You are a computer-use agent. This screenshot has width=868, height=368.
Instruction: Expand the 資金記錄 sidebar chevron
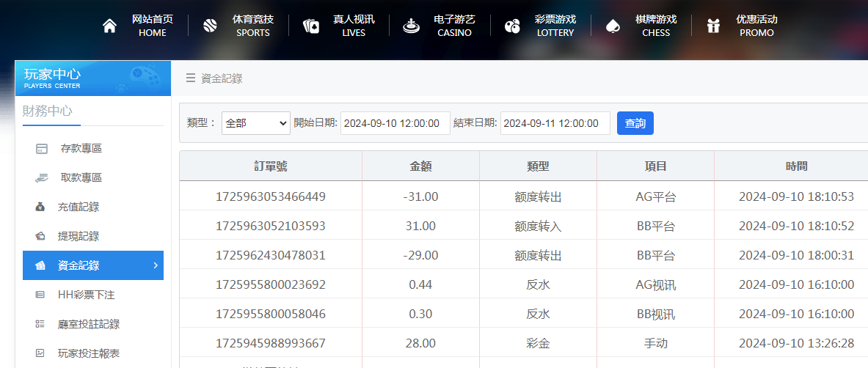(x=155, y=265)
